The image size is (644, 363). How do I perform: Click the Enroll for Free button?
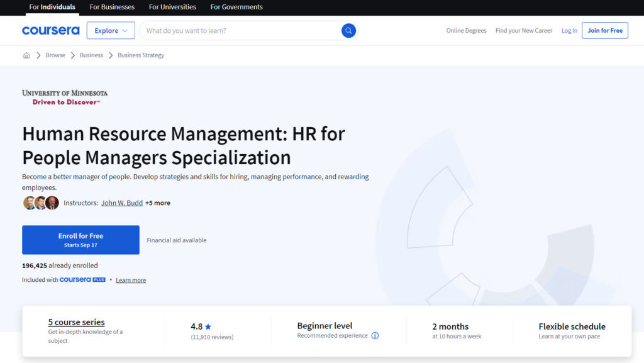tap(81, 240)
